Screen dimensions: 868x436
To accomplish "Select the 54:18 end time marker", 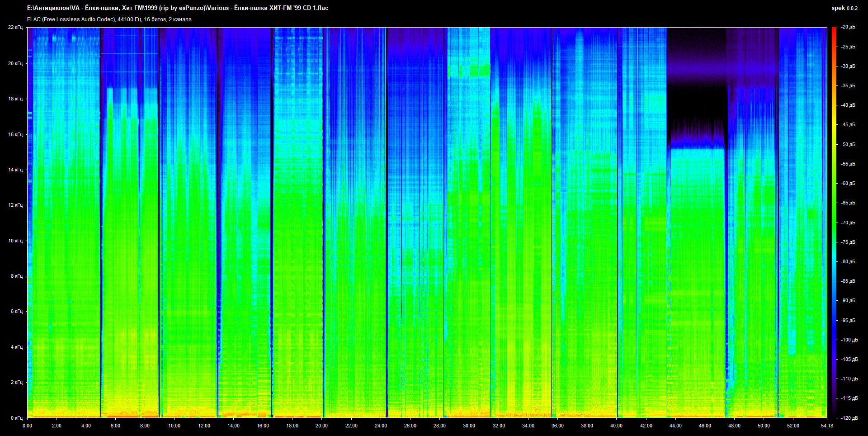I will tap(827, 426).
